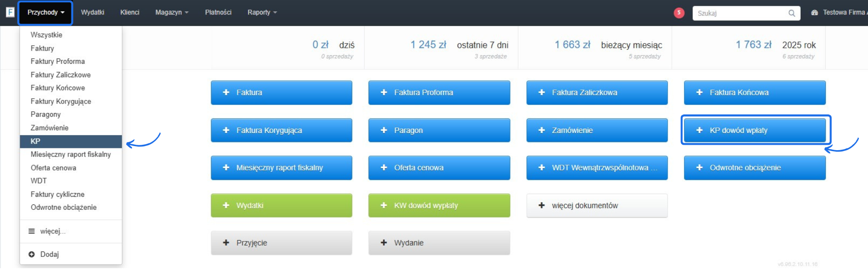Click the plus icon on KW dowód wypłaty
The image size is (868, 270).
[x=384, y=205]
